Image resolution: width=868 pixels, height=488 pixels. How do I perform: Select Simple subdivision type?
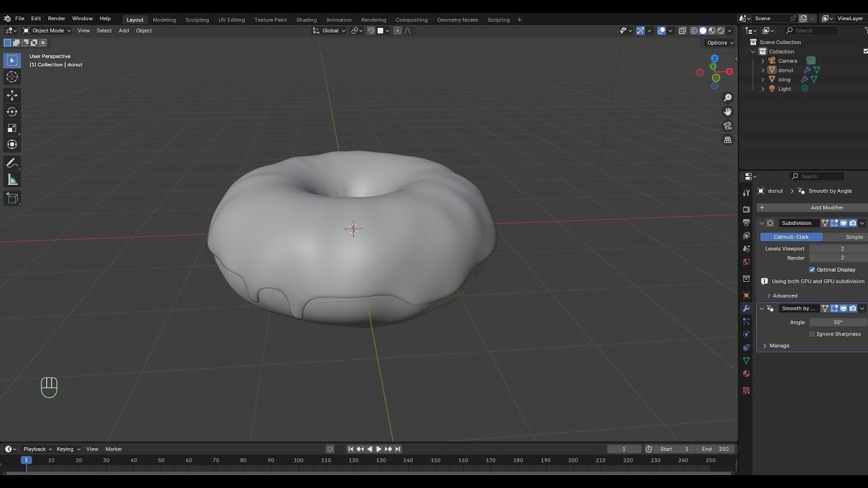[x=846, y=237]
